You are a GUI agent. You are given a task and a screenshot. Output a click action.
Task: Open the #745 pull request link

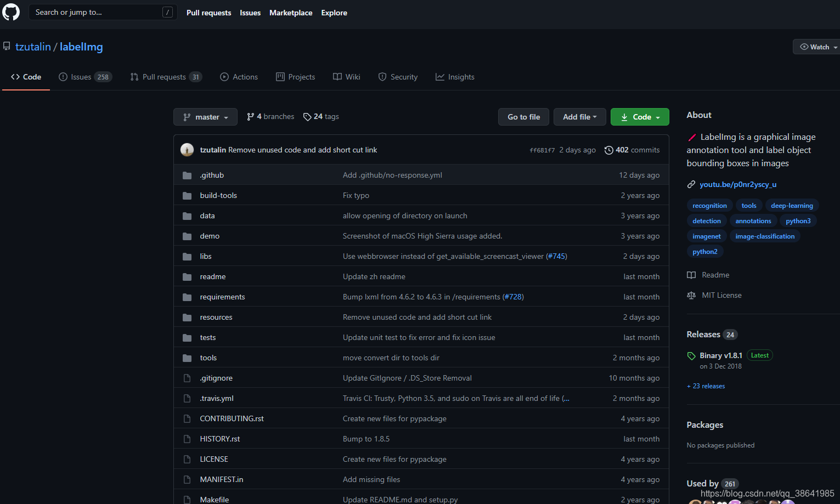(556, 256)
